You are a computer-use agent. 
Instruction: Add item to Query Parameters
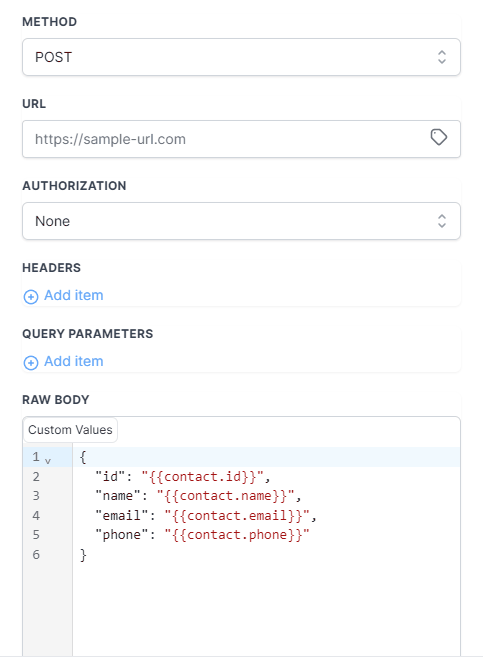coord(73,361)
